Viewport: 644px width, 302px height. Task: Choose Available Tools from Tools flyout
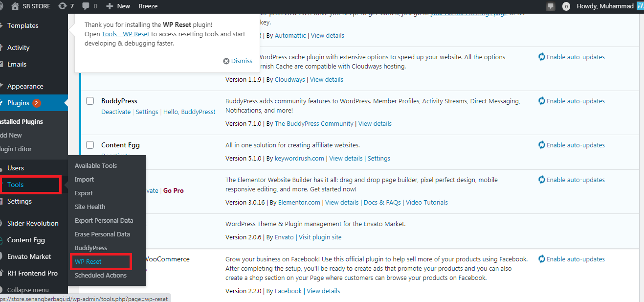(96, 165)
